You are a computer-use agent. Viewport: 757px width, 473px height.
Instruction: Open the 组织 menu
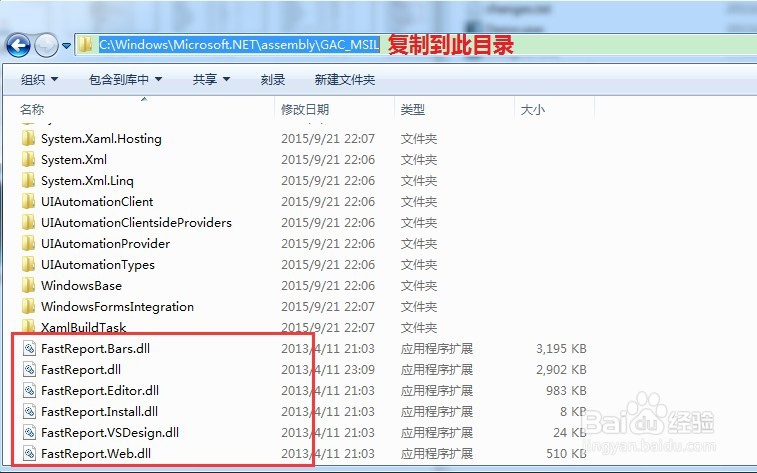tap(39, 79)
